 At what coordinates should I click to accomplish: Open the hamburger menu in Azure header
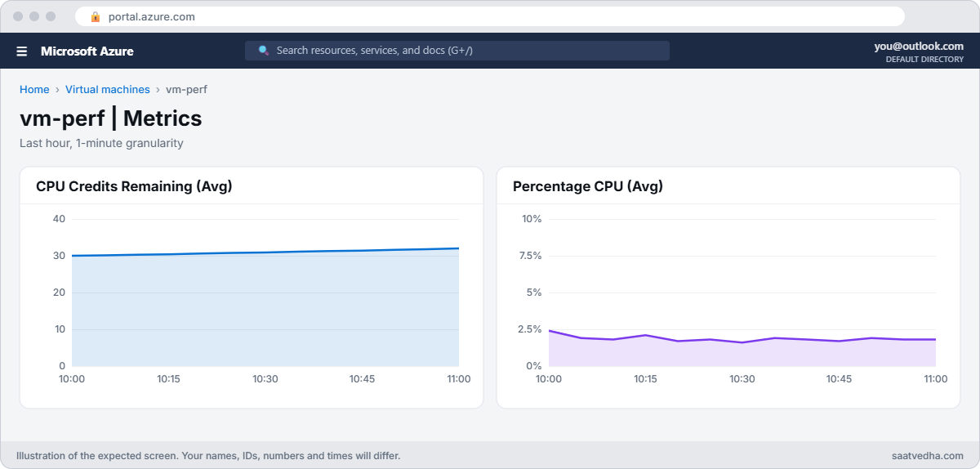click(22, 51)
